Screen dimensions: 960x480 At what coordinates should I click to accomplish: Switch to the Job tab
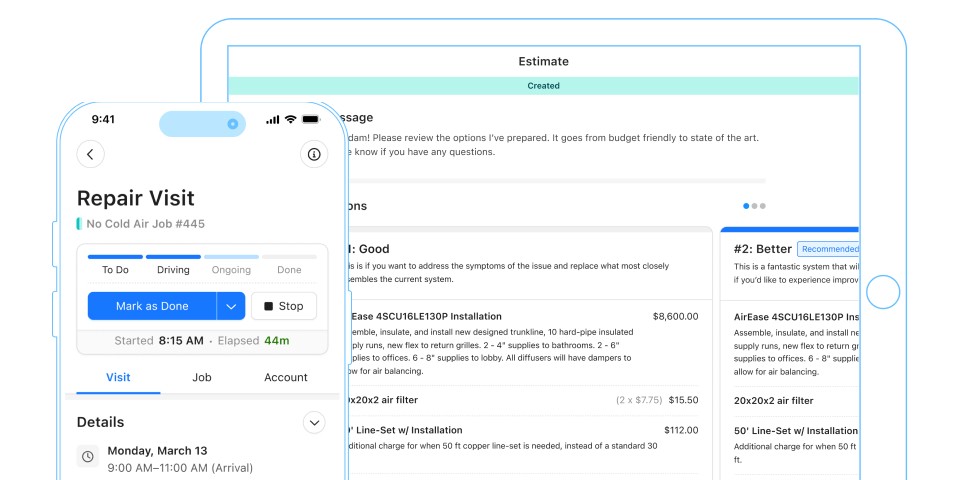point(202,377)
